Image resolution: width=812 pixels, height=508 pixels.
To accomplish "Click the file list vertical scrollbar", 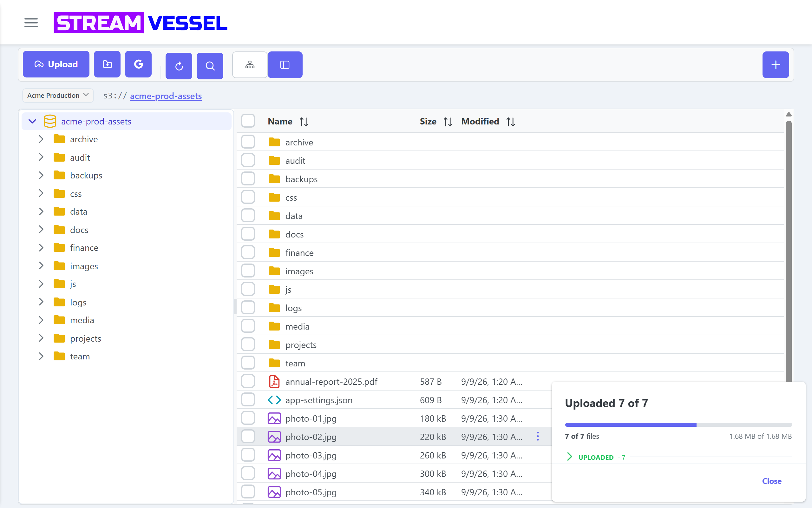I will (789, 250).
